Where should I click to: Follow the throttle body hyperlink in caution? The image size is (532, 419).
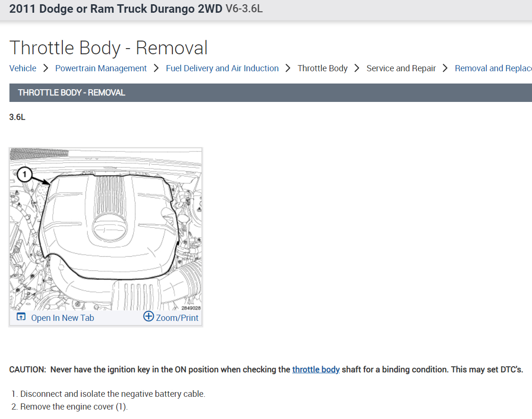316,369
